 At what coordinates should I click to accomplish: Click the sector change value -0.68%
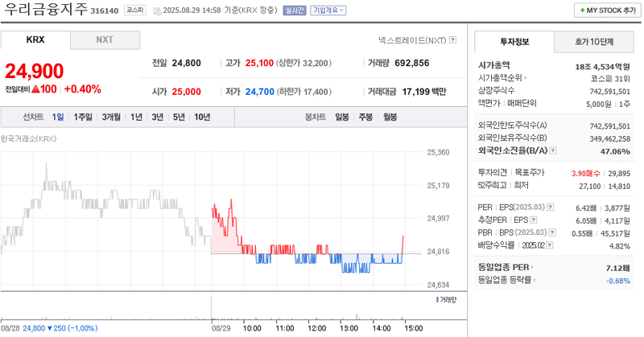point(618,281)
